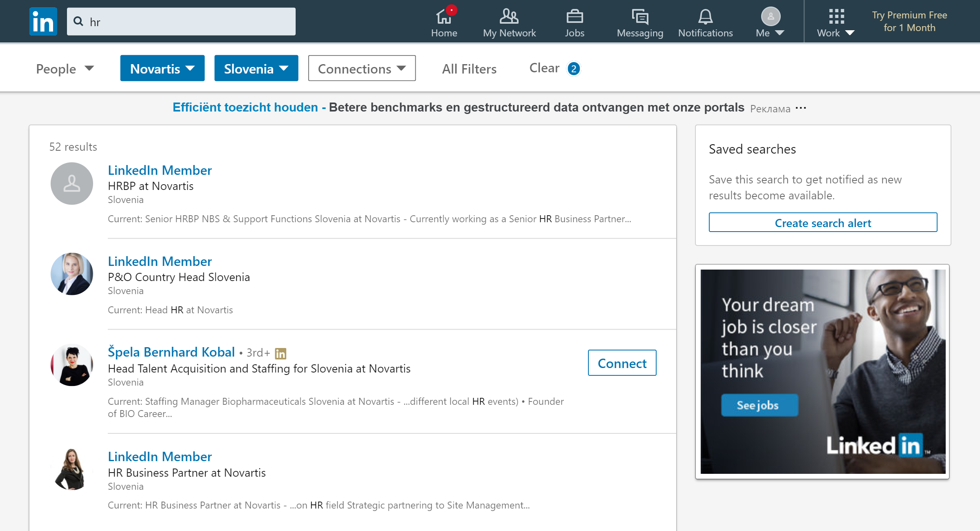Image resolution: width=980 pixels, height=531 pixels.
Task: Create a search alert
Action: click(823, 223)
